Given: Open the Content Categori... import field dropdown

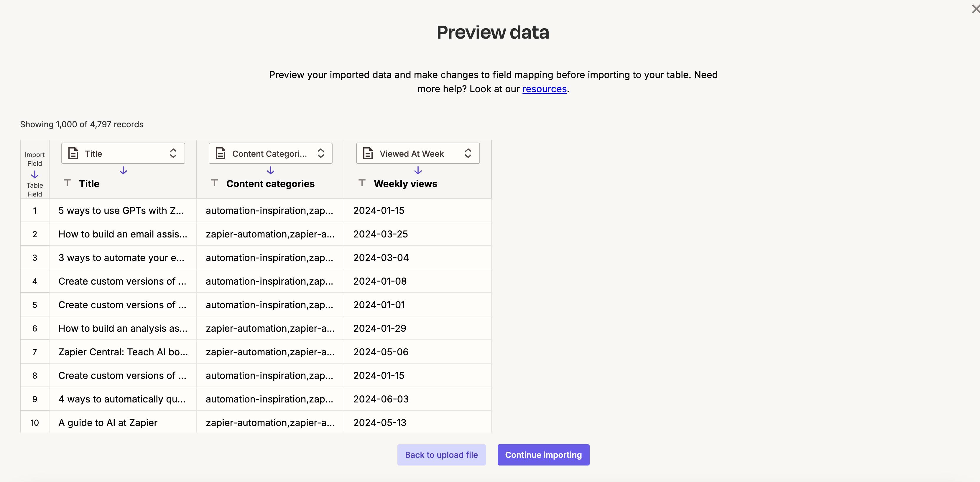Looking at the screenshot, I should pyautogui.click(x=270, y=153).
